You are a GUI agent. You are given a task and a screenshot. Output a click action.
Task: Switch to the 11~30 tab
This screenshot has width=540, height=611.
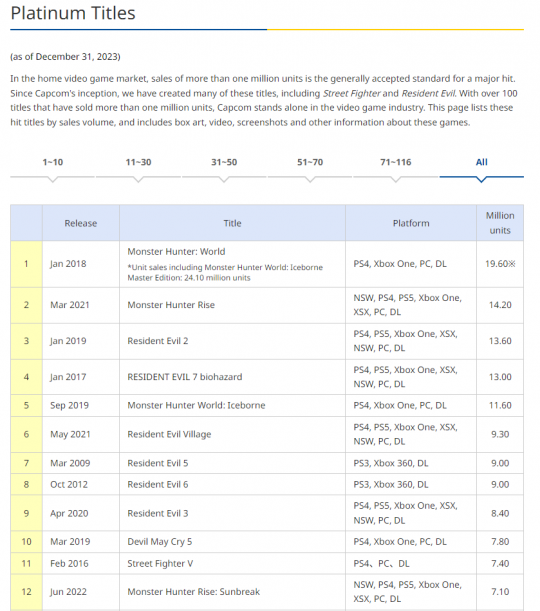pos(138,162)
